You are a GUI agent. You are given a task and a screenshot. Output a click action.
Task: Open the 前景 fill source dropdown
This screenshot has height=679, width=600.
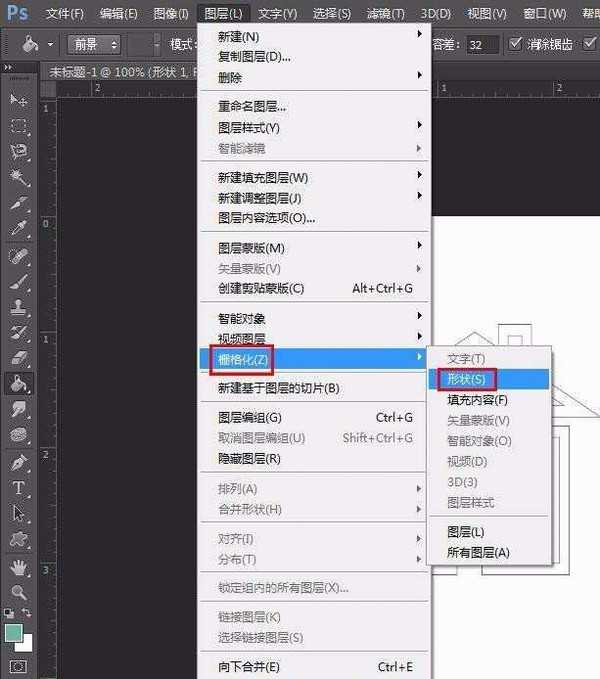(95, 45)
